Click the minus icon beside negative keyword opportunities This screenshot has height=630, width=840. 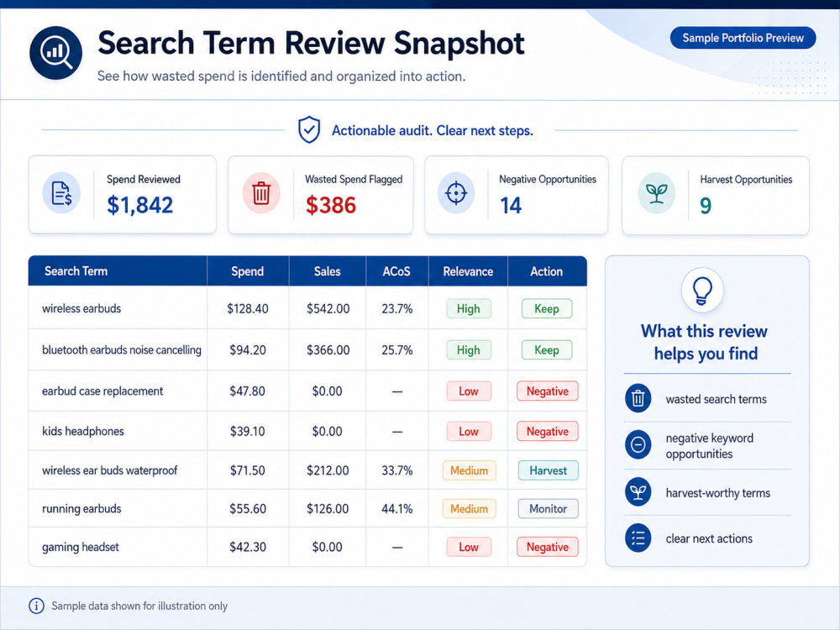coord(638,444)
